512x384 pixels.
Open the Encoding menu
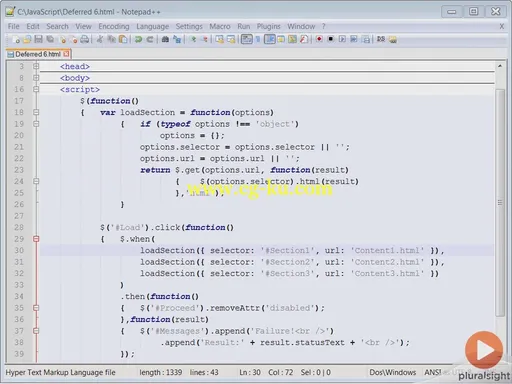[x=114, y=26]
